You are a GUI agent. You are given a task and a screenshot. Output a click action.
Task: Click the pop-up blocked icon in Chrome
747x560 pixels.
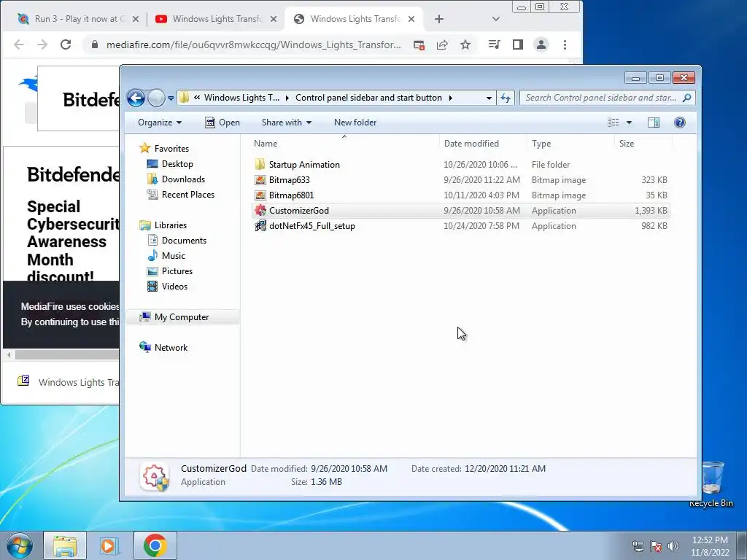[419, 44]
